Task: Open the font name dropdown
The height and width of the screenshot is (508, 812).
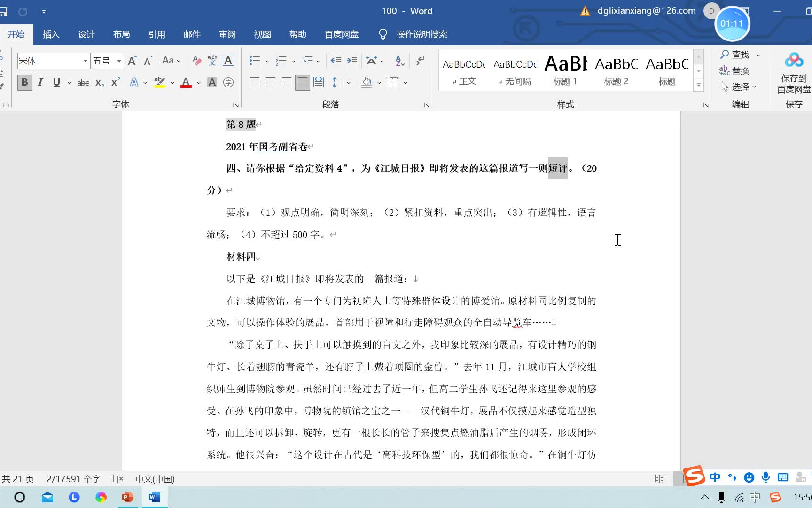Action: 86,61
